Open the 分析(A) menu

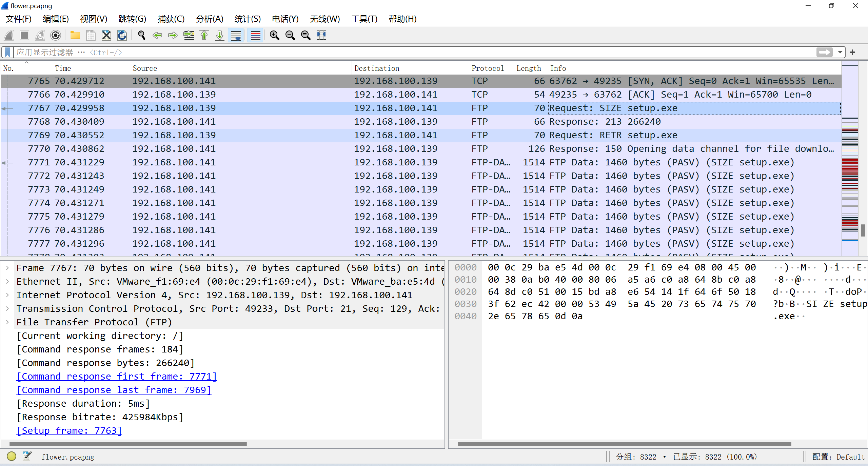point(209,19)
